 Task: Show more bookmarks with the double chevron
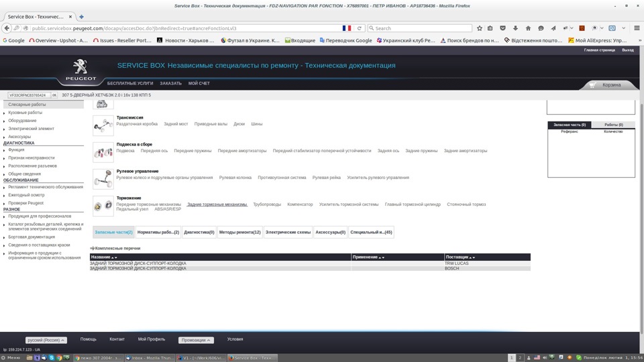coord(640,40)
